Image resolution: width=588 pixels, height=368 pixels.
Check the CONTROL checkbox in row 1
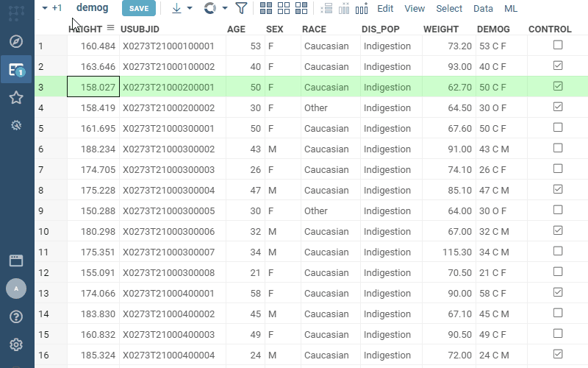tap(558, 46)
